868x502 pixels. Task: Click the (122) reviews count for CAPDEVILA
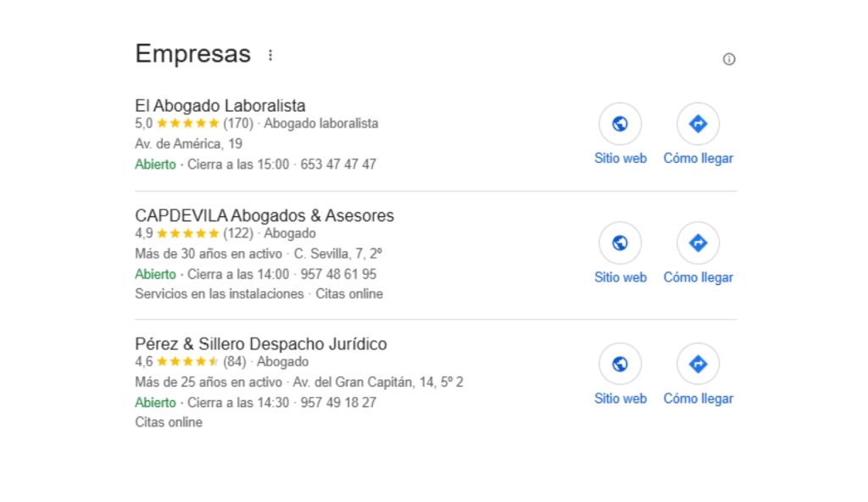click(x=238, y=234)
